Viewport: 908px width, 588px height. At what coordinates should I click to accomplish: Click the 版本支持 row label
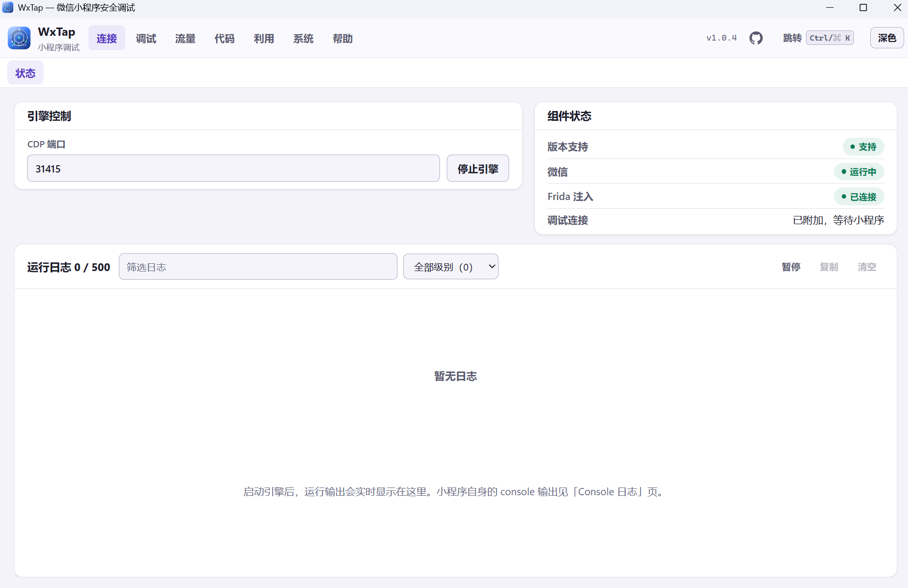pyautogui.click(x=568, y=147)
